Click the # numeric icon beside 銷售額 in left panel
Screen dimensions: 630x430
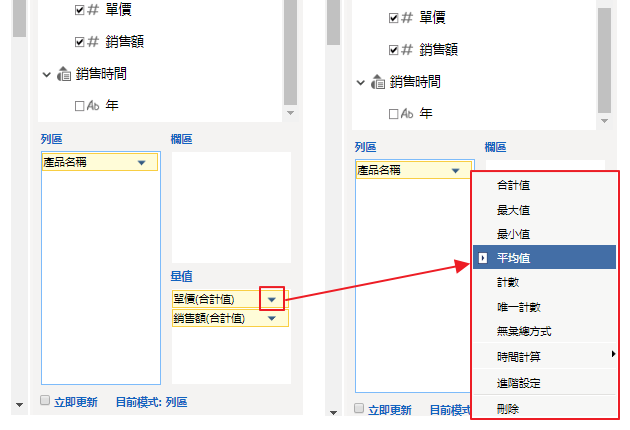94,42
